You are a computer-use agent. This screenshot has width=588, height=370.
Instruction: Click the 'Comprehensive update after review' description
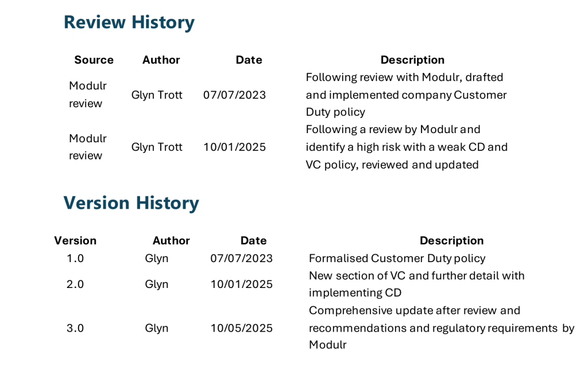click(x=414, y=310)
